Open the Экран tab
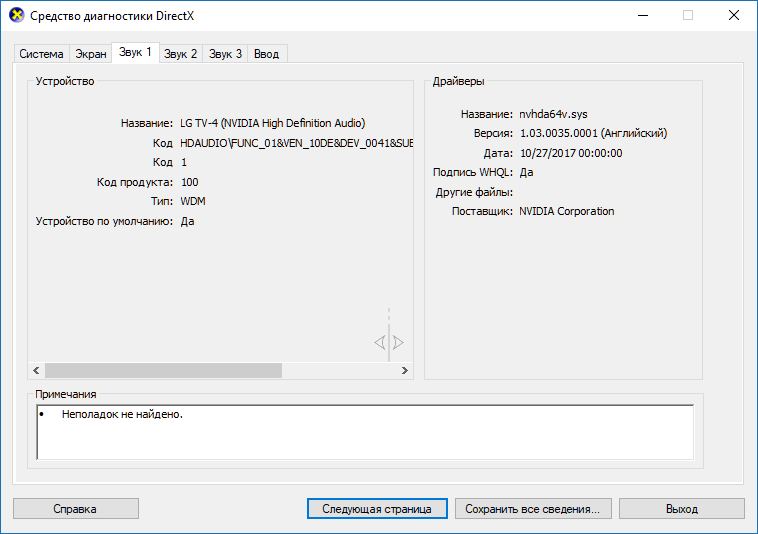 91,54
